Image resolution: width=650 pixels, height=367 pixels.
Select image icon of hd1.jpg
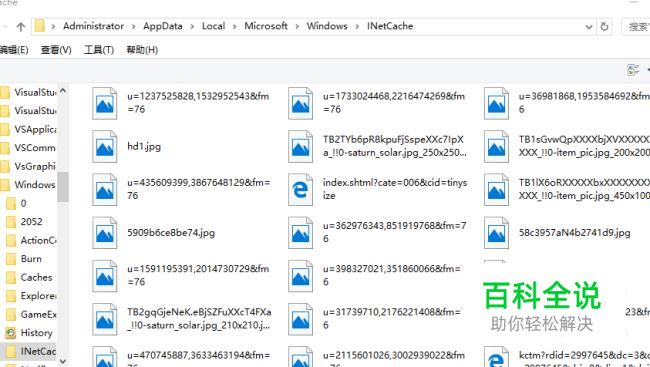(x=104, y=146)
